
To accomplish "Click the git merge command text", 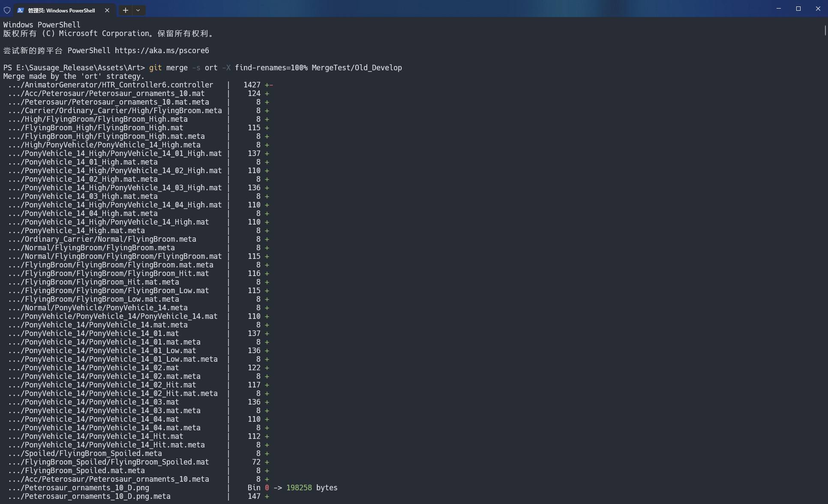I will tap(168, 68).
